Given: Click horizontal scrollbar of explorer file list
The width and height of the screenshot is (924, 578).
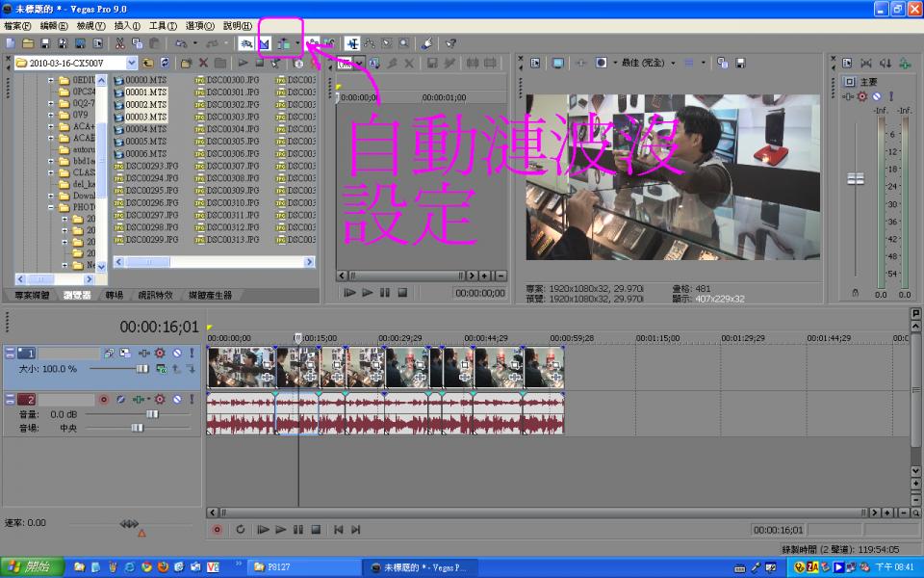Looking at the screenshot, I should point(214,262).
